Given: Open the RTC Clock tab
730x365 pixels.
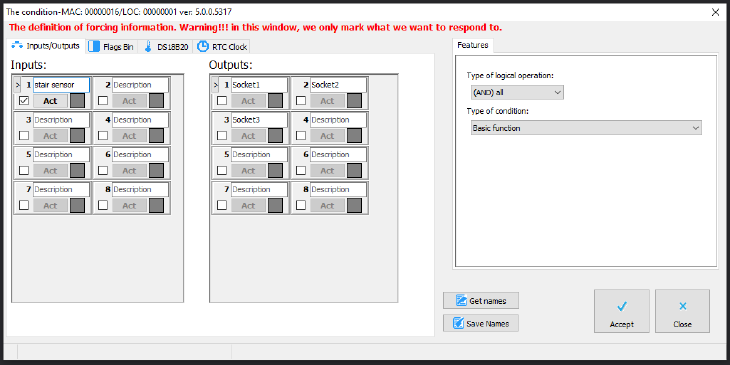Looking at the screenshot, I should pyautogui.click(x=222, y=47).
